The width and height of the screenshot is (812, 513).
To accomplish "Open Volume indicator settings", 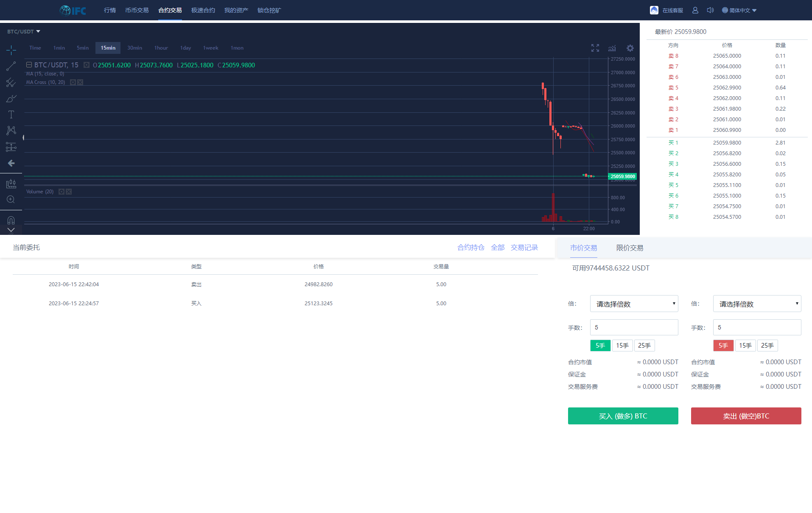I will (62, 192).
